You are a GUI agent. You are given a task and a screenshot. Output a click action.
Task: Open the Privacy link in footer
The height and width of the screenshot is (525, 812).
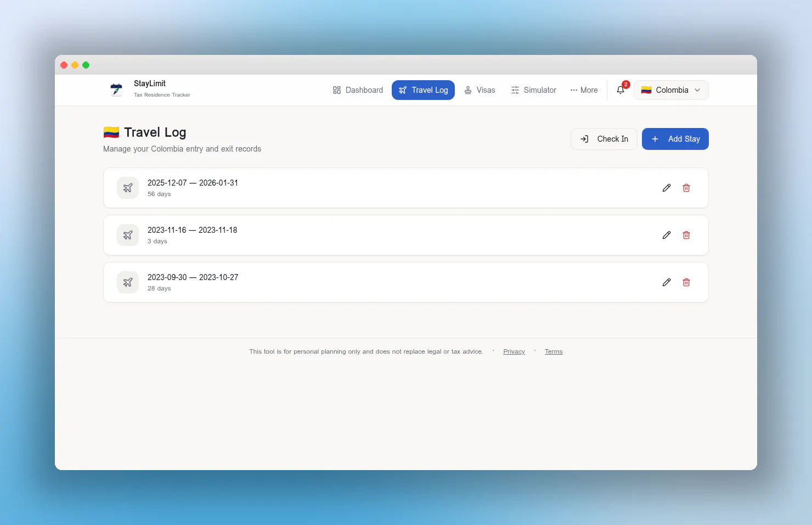(x=514, y=351)
